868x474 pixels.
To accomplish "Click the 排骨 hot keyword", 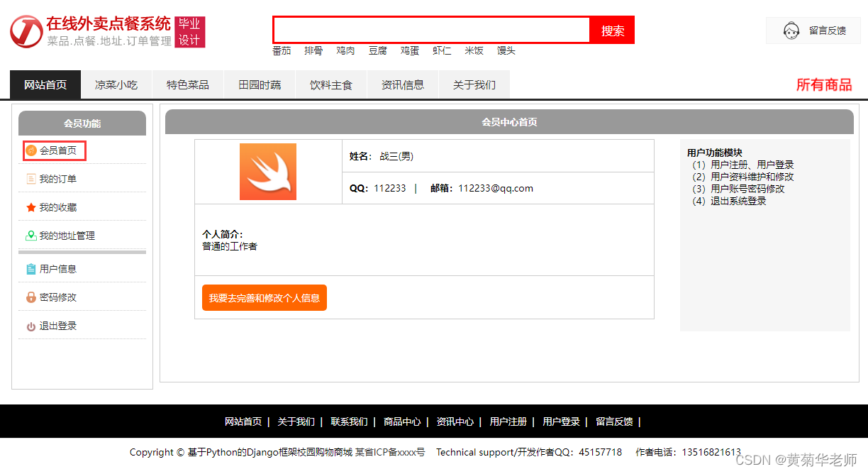I will pos(313,50).
